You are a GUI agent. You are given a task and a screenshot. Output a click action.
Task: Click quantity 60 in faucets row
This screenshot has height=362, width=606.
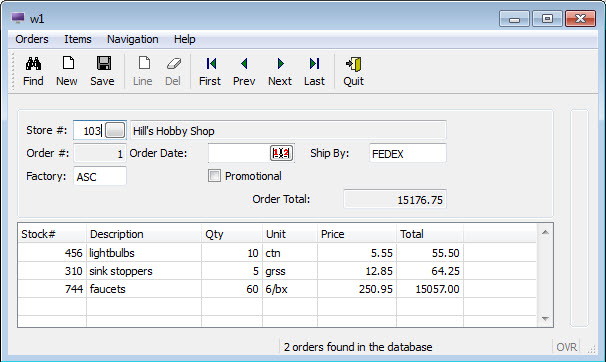pyautogui.click(x=232, y=289)
